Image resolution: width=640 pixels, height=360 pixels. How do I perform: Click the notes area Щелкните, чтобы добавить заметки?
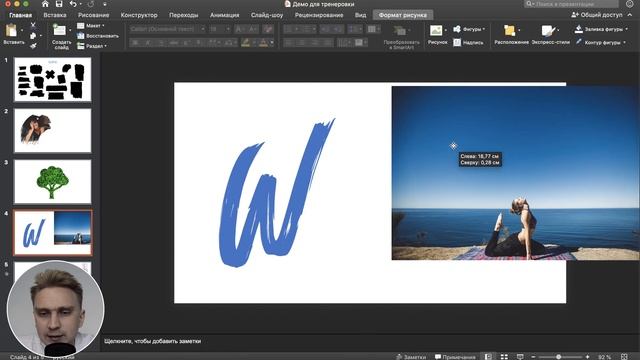pos(153,341)
